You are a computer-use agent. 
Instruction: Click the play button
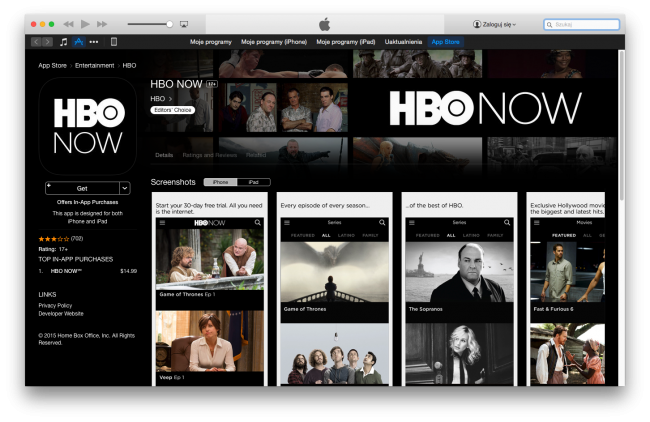pos(85,24)
